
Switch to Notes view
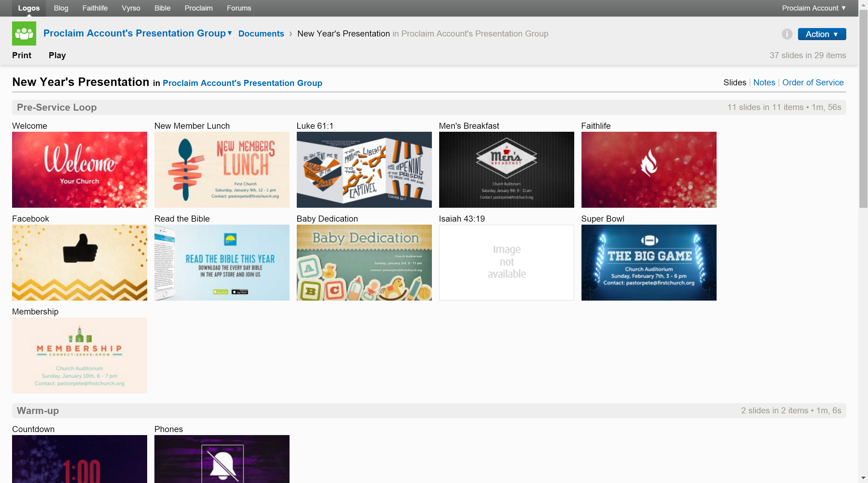click(x=764, y=83)
